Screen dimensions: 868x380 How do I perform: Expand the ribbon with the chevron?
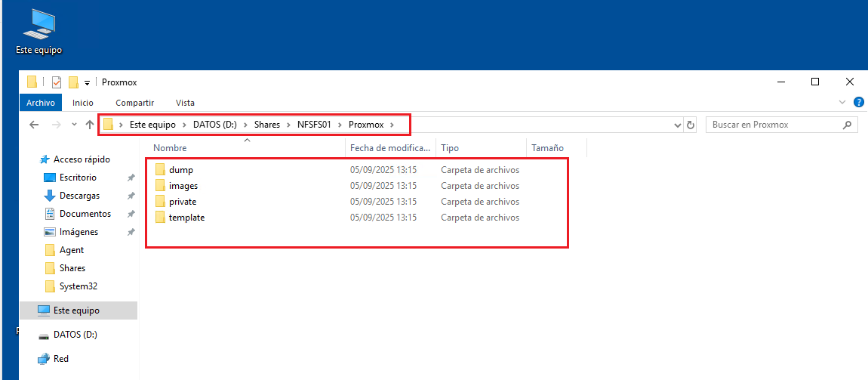pos(842,102)
